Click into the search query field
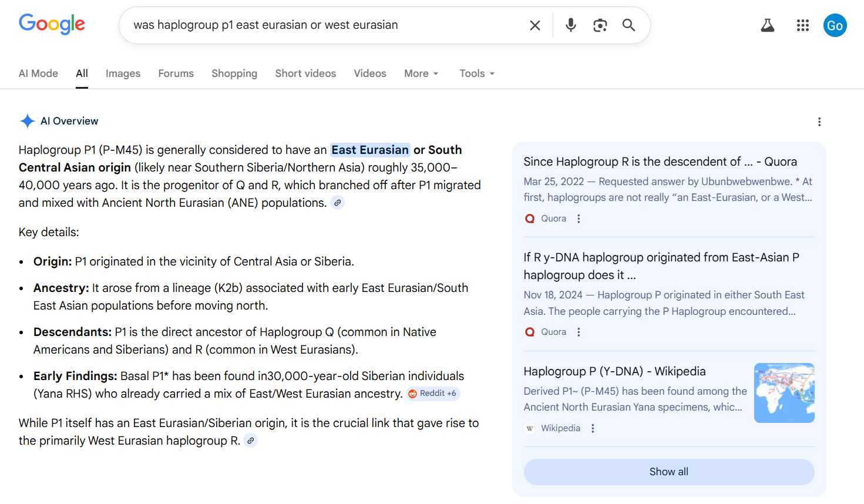The width and height of the screenshot is (864, 504). [x=323, y=25]
